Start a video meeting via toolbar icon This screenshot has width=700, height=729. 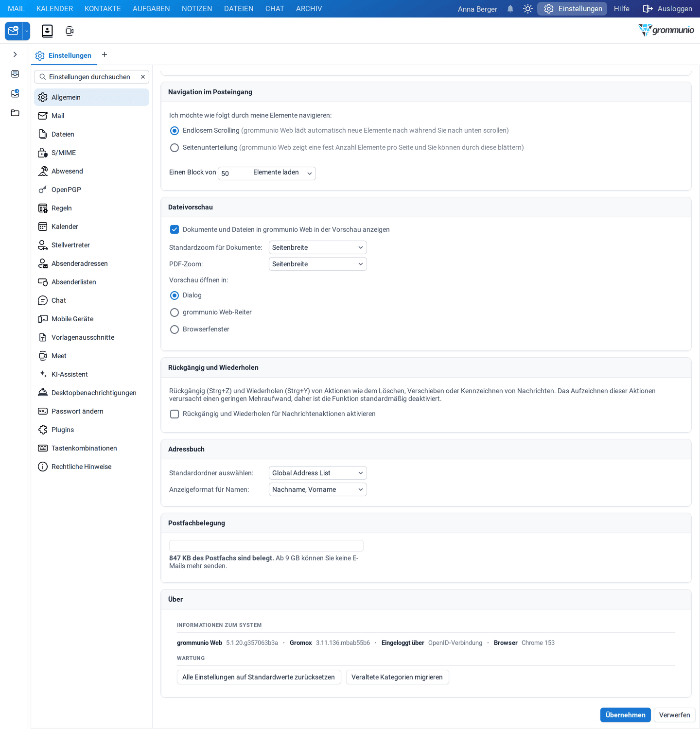[70, 31]
